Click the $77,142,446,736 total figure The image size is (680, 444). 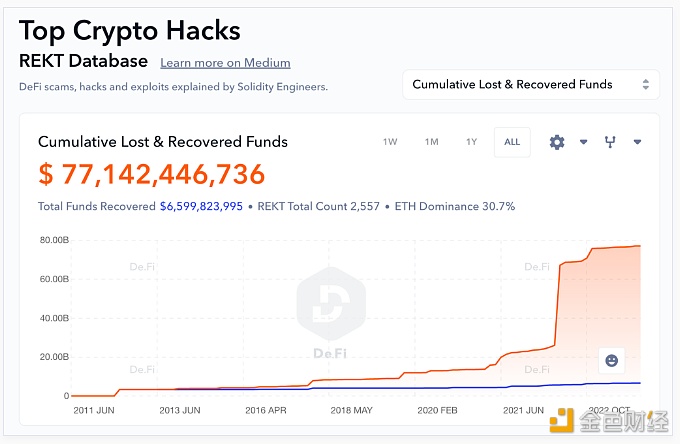(151, 174)
